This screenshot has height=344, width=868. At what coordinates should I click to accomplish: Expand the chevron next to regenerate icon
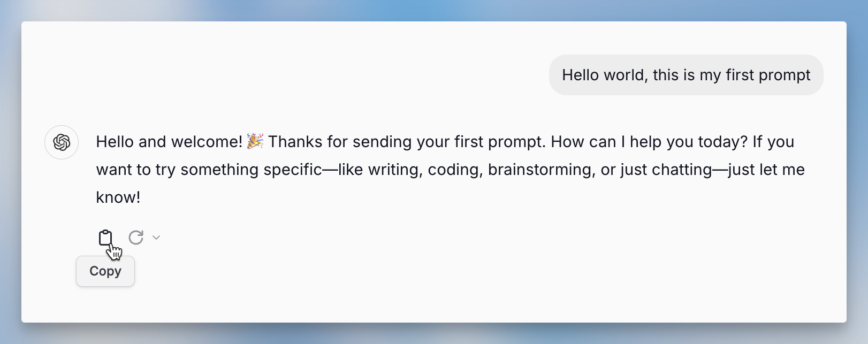pos(156,238)
